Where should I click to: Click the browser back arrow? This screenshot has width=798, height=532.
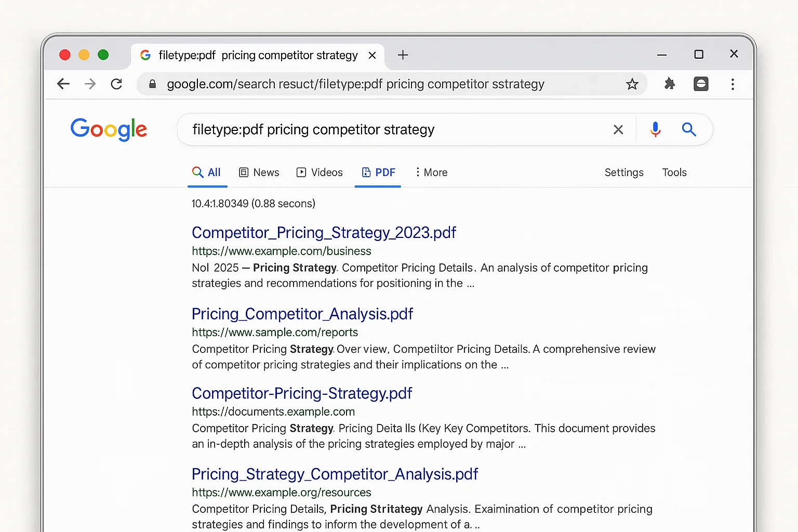coord(63,84)
